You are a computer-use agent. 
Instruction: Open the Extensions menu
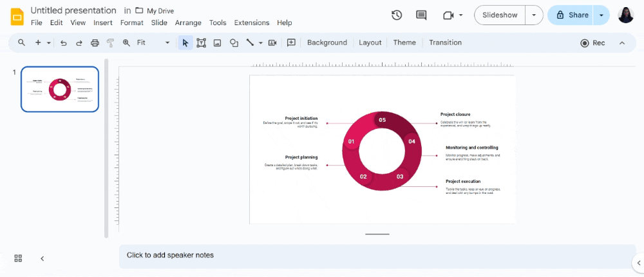(x=252, y=23)
